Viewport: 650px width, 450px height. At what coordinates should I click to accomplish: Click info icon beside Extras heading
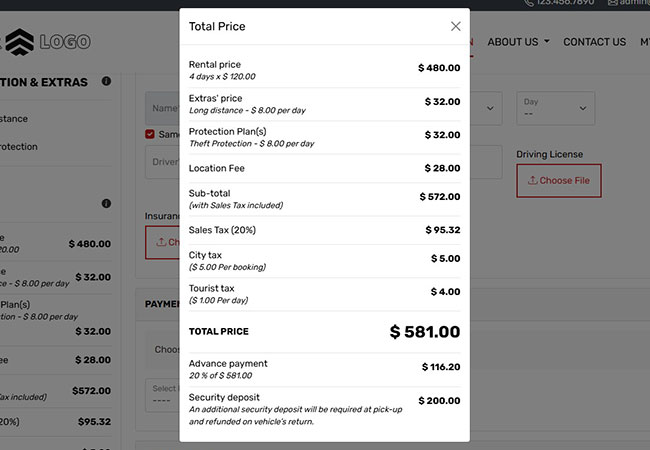[x=106, y=81]
